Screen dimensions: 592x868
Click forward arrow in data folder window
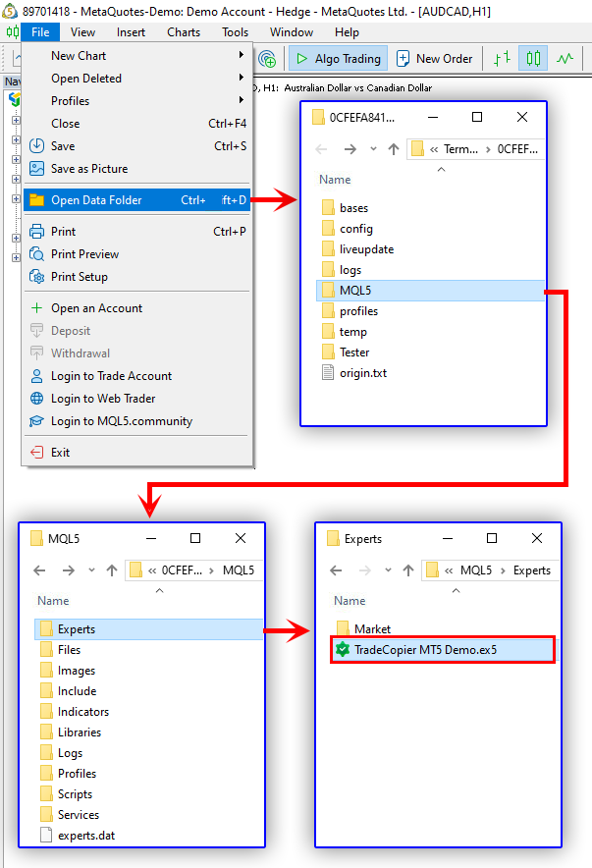tap(350, 149)
